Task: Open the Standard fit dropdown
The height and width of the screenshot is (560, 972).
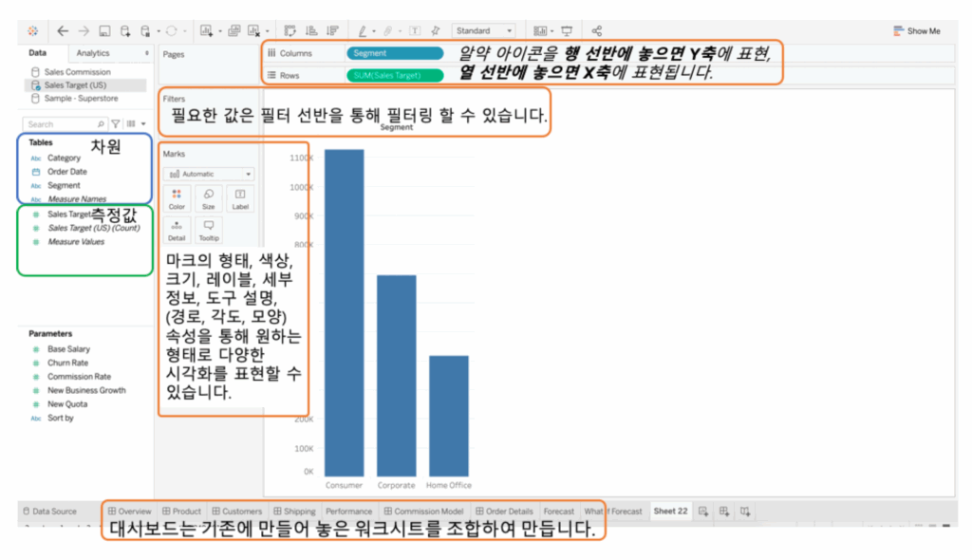Action: 483,31
